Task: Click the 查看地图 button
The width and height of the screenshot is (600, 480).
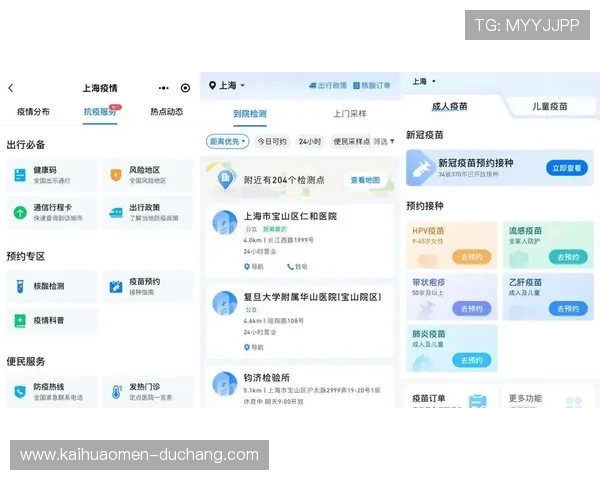Action: pyautogui.click(x=365, y=180)
